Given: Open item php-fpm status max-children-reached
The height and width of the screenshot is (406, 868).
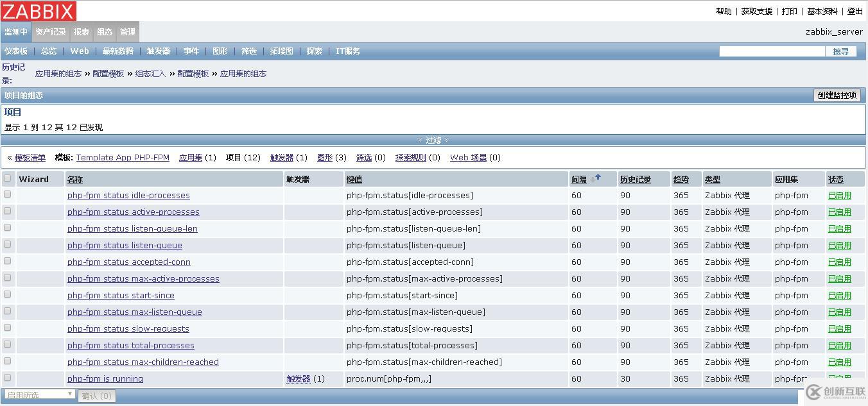Looking at the screenshot, I should click(143, 362).
